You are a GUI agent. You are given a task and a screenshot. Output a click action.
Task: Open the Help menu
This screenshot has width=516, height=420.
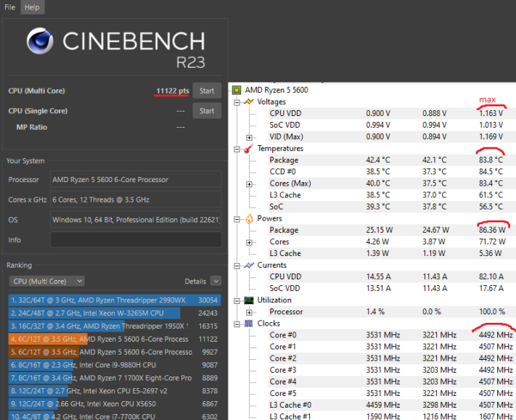(32, 7)
